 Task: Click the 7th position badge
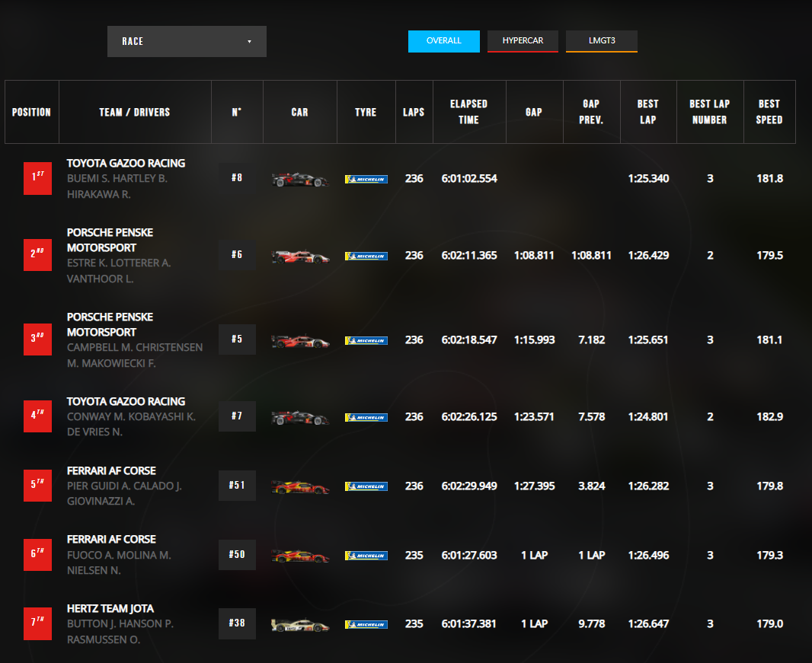click(x=38, y=623)
